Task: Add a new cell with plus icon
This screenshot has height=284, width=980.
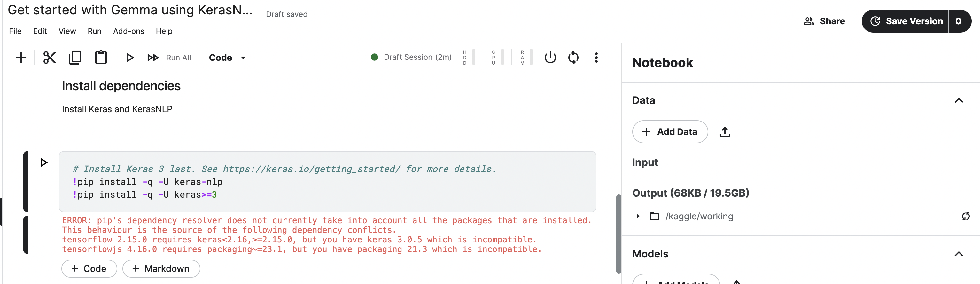Action: pyautogui.click(x=21, y=58)
